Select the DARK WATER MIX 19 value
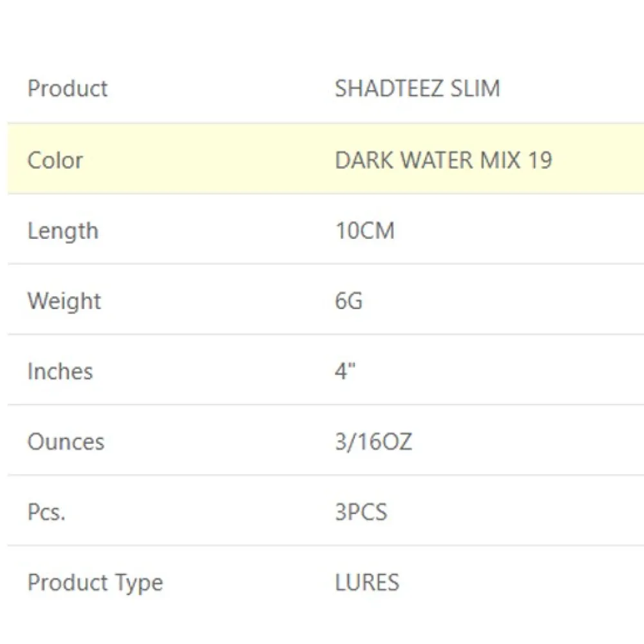The height and width of the screenshot is (644, 644). tap(443, 160)
